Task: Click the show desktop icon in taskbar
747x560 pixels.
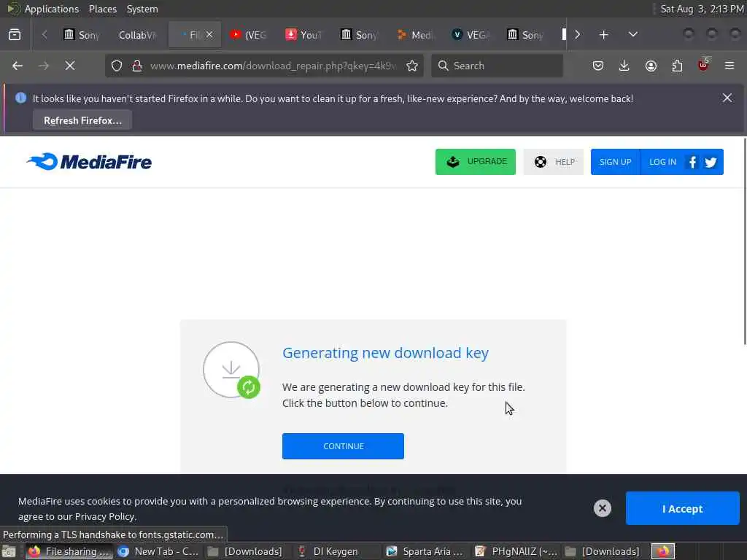Action: 9,551
